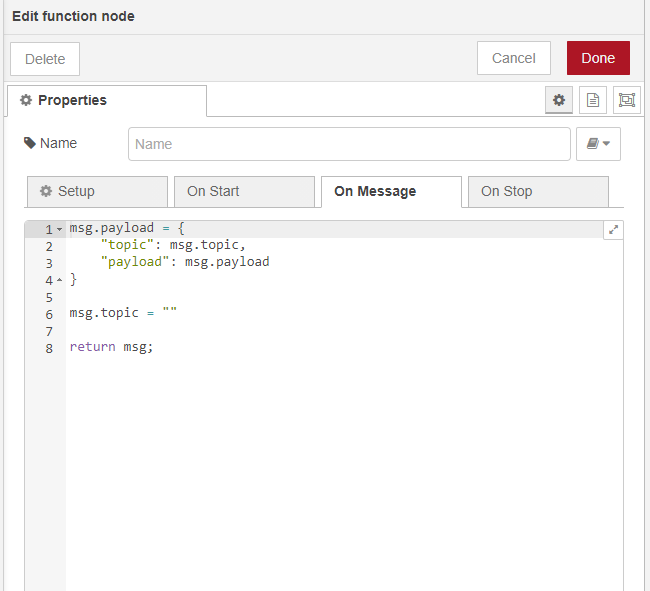Open node description document icon

(x=593, y=100)
